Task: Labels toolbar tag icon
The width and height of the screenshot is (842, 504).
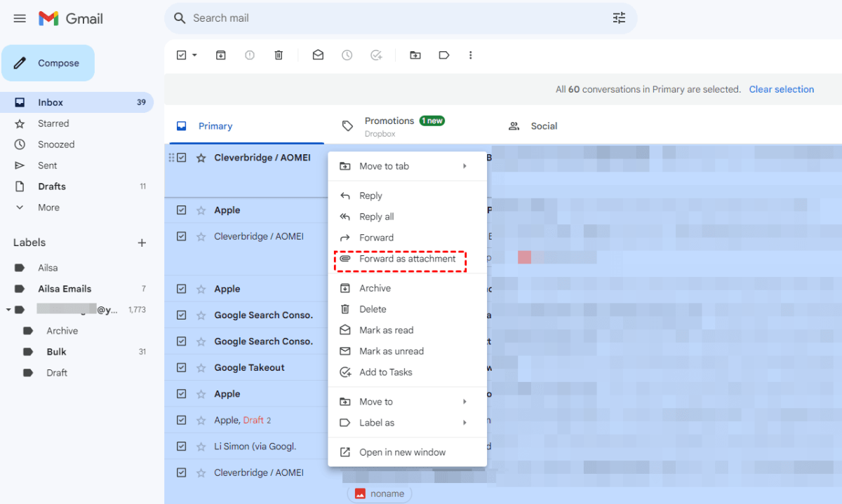Action: pyautogui.click(x=444, y=55)
